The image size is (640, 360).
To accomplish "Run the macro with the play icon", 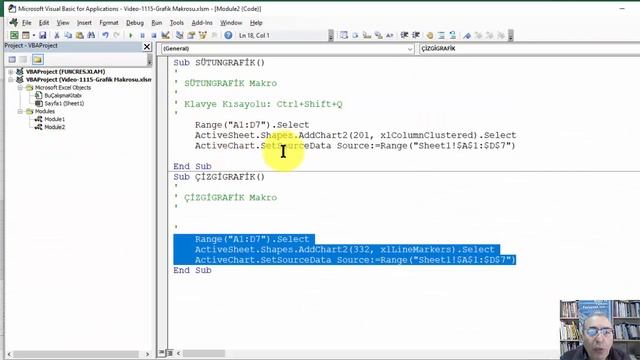I will tap(131, 36).
